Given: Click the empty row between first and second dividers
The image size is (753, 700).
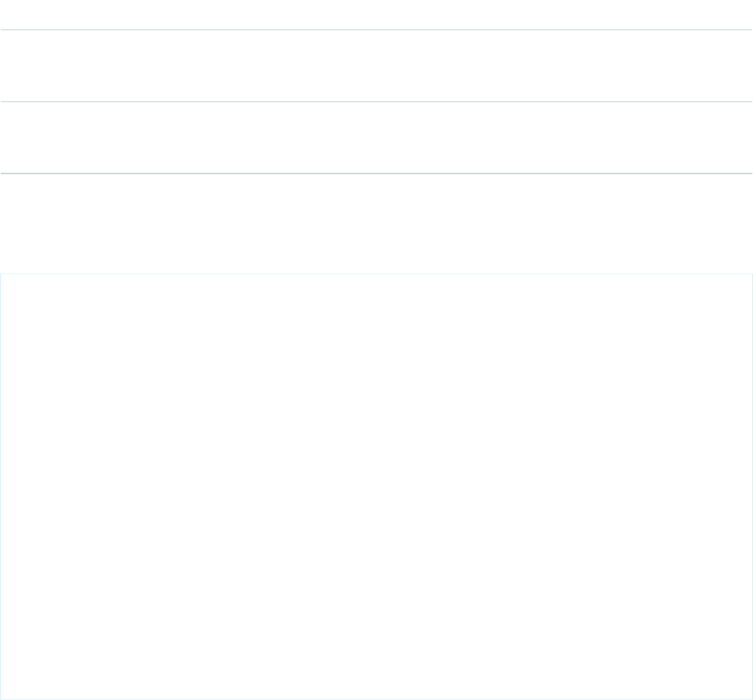Looking at the screenshot, I should pos(376,66).
